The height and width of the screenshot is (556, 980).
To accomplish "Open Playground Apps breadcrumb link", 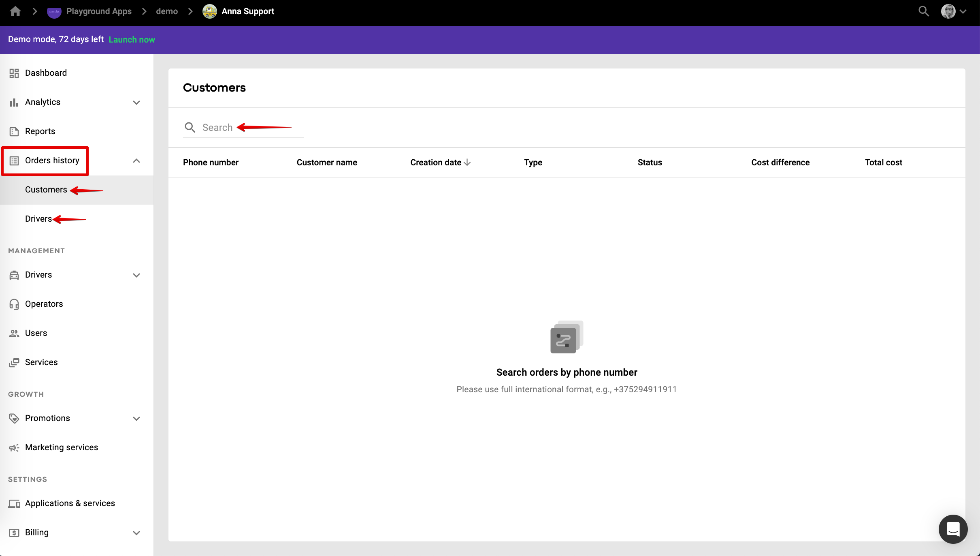I will [x=98, y=11].
